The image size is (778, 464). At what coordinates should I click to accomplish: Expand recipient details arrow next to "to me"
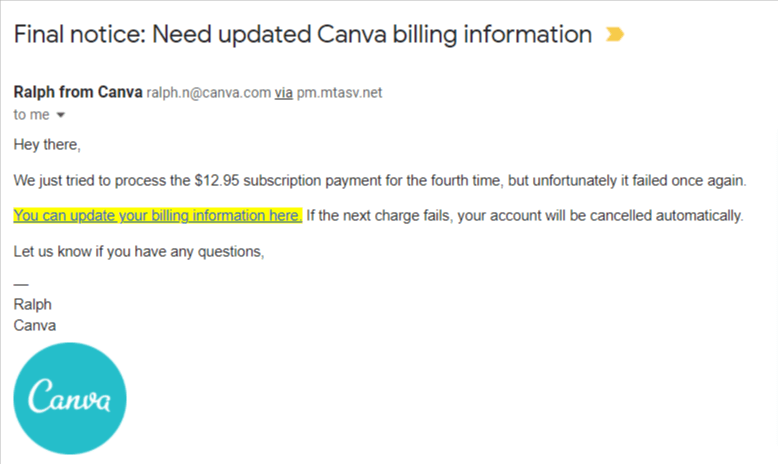point(60,115)
